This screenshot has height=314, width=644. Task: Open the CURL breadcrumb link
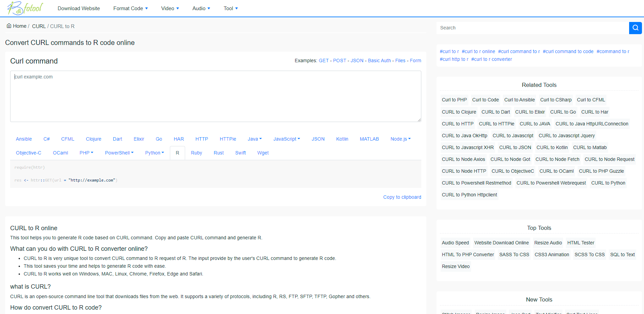(39, 26)
